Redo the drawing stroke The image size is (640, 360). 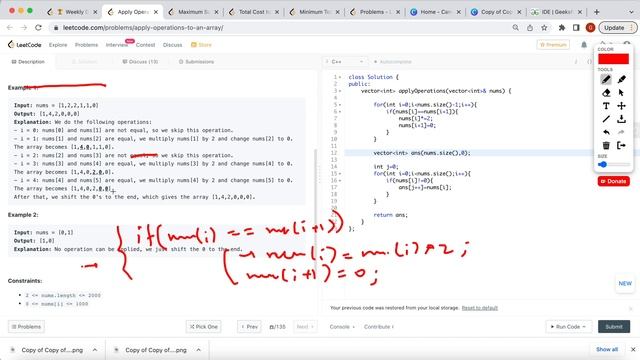point(622,132)
